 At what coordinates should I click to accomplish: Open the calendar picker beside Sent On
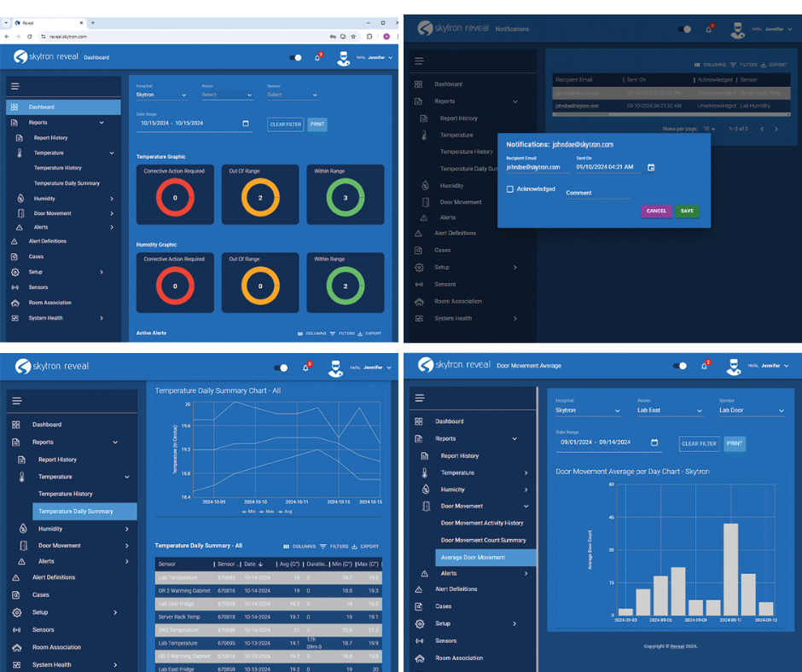650,167
